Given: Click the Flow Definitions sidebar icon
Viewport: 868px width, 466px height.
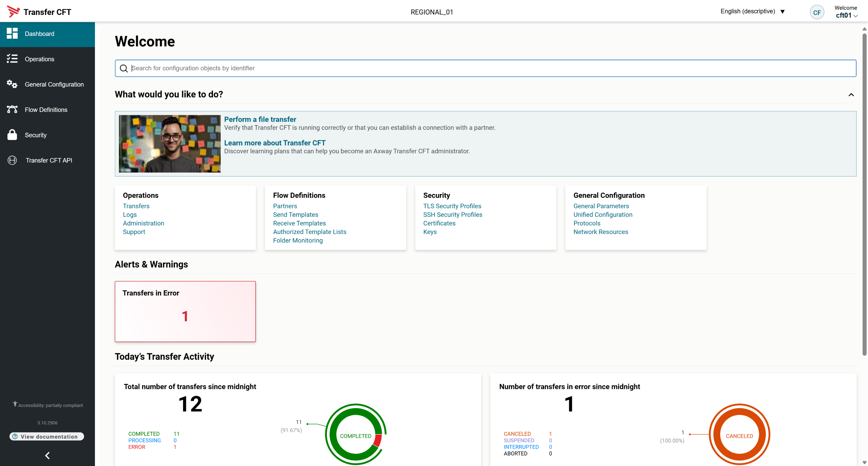Looking at the screenshot, I should tap(12, 109).
